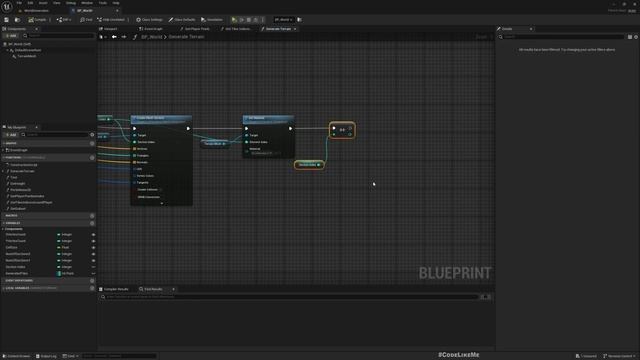Open the Diff dropdown
Image resolution: width=640 pixels, height=360 pixels.
click(x=64, y=20)
